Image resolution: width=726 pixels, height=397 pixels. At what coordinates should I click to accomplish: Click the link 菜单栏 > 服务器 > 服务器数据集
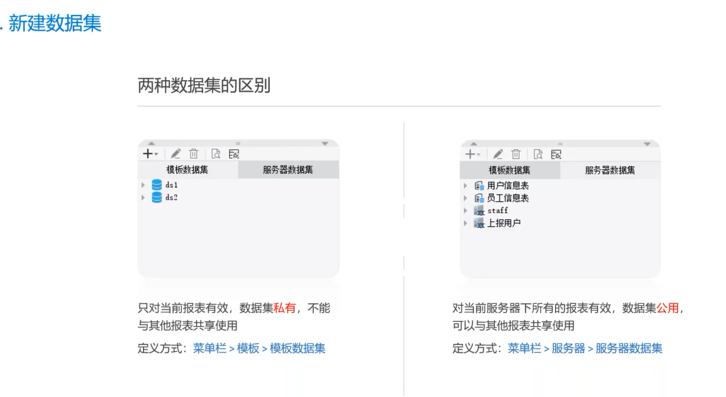point(585,348)
